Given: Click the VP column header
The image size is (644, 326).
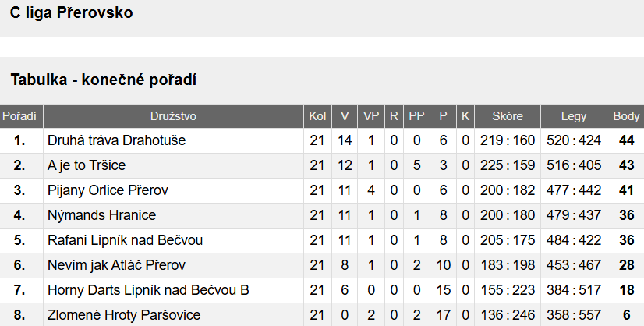Looking at the screenshot, I should [x=371, y=117].
